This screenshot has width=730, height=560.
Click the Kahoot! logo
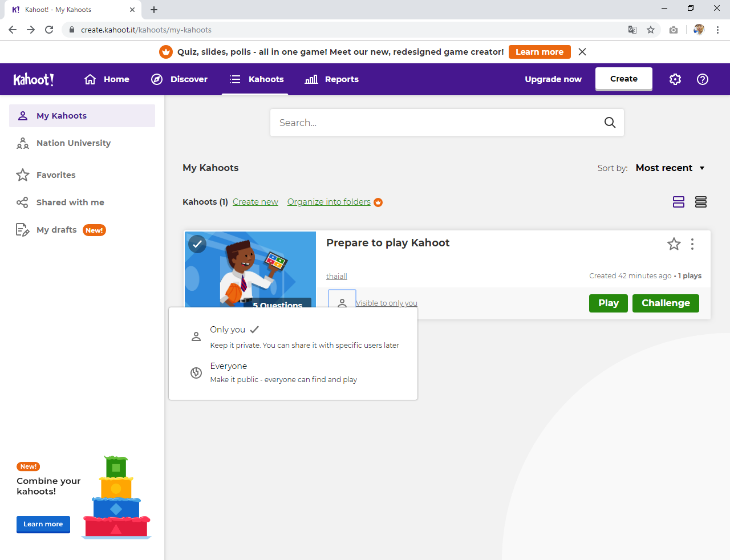point(34,79)
